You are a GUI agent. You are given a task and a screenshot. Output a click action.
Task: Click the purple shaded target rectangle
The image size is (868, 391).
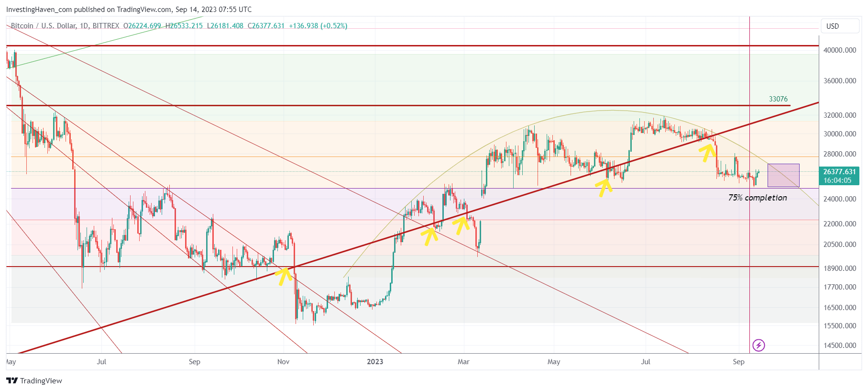(783, 175)
